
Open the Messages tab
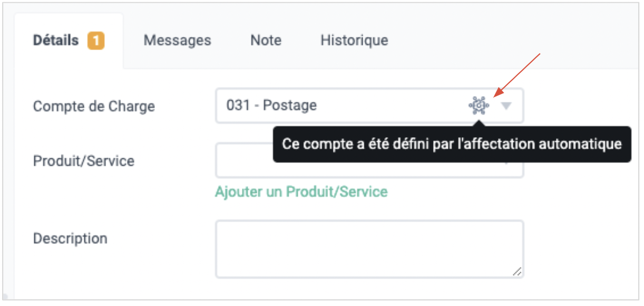pyautogui.click(x=178, y=41)
